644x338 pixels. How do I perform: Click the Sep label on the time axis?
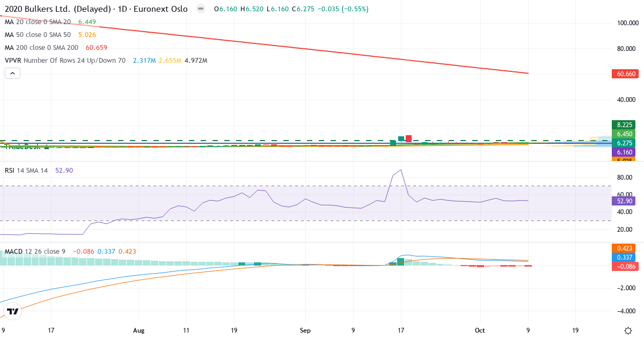(305, 330)
